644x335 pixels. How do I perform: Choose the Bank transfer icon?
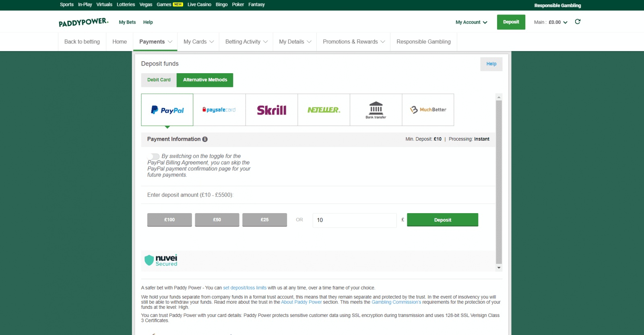(x=376, y=110)
